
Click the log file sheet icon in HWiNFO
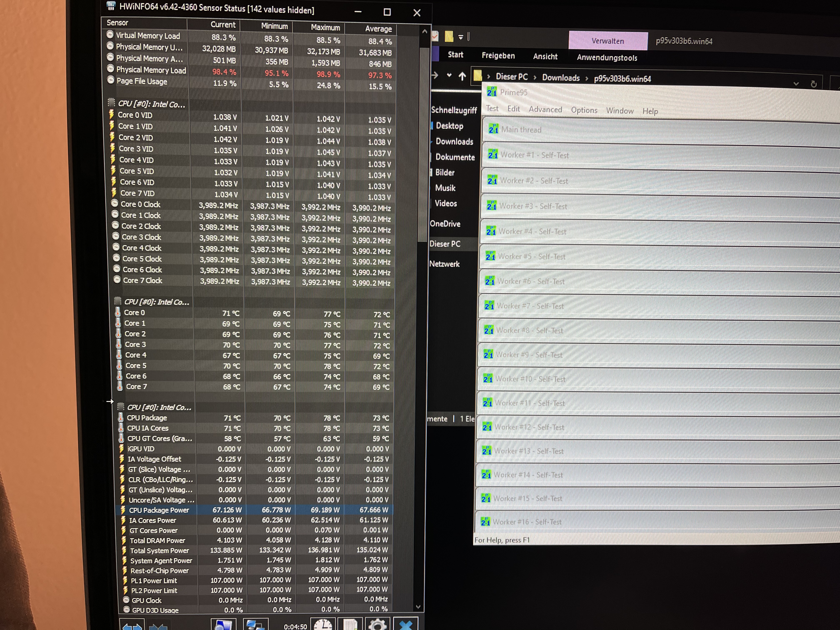pos(350,624)
